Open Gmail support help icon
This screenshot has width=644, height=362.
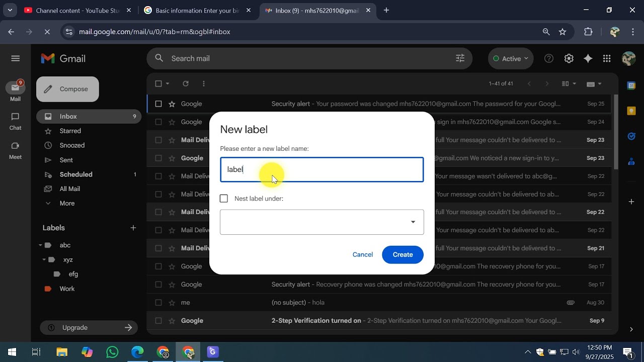549,58
